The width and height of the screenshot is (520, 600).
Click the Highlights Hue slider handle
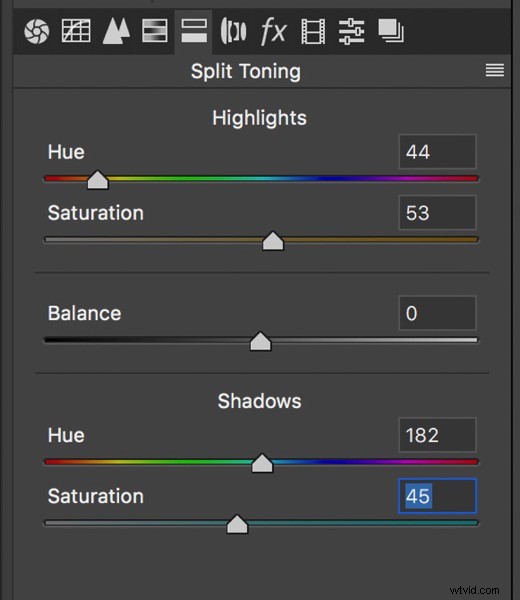98,180
